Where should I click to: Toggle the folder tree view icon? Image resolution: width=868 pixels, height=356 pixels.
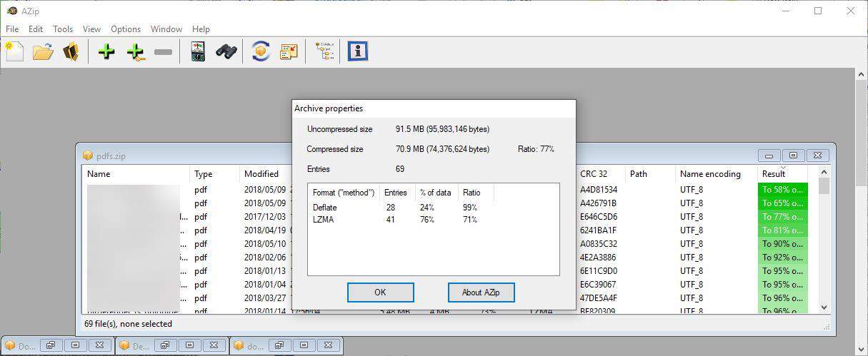(324, 51)
